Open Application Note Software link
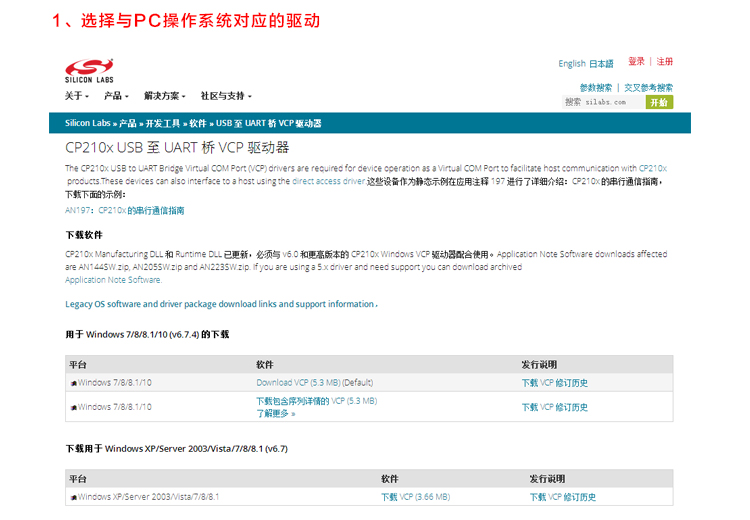750x520 pixels. click(113, 280)
